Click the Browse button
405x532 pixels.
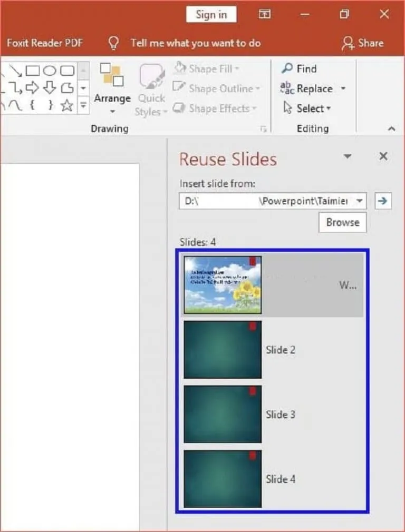coord(342,222)
